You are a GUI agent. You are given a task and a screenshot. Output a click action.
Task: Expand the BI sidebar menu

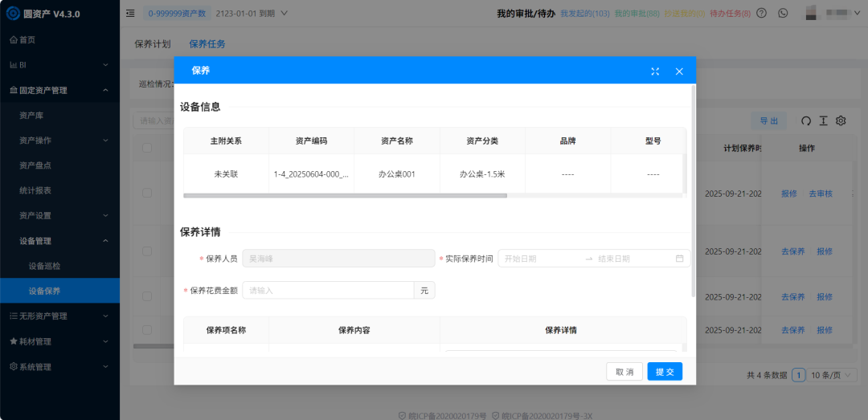pos(59,64)
